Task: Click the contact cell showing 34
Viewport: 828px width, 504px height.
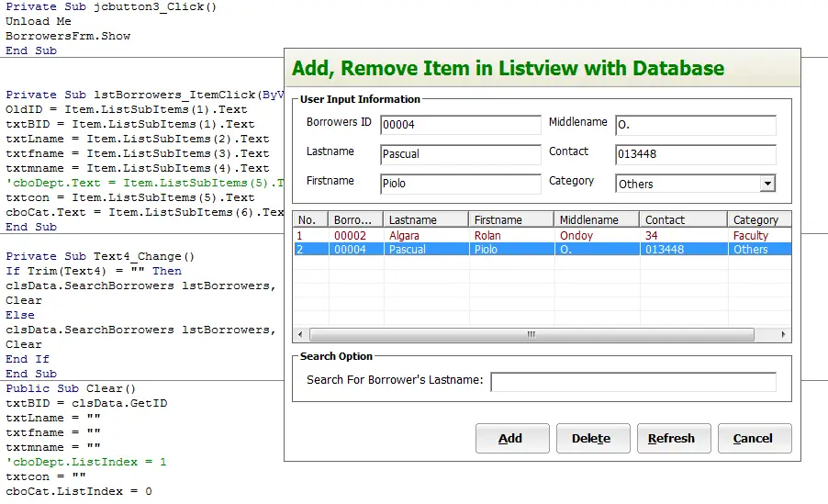Action: tap(651, 236)
